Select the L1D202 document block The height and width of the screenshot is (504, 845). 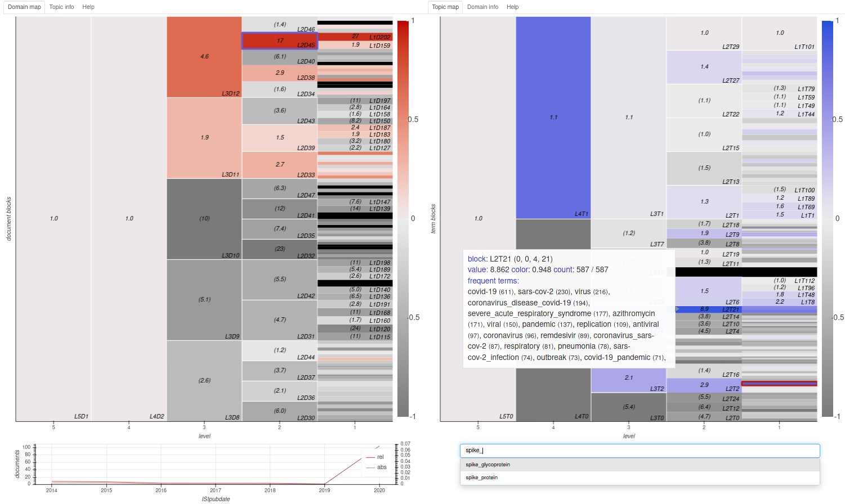[355, 37]
